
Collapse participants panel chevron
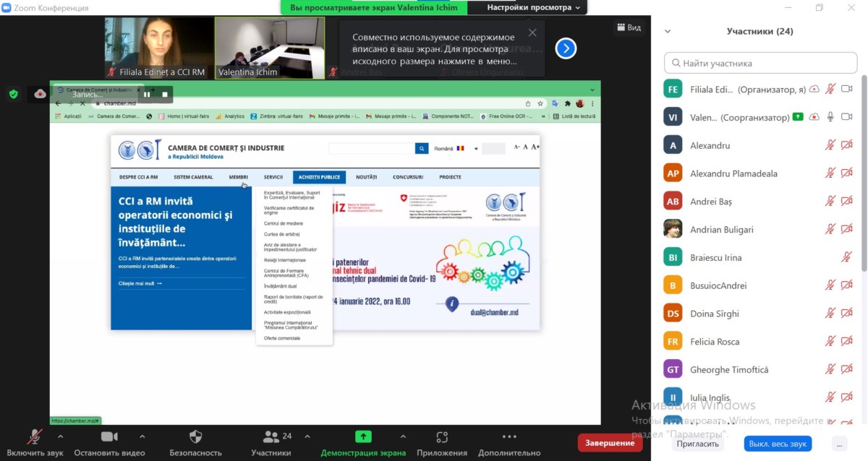coord(668,31)
